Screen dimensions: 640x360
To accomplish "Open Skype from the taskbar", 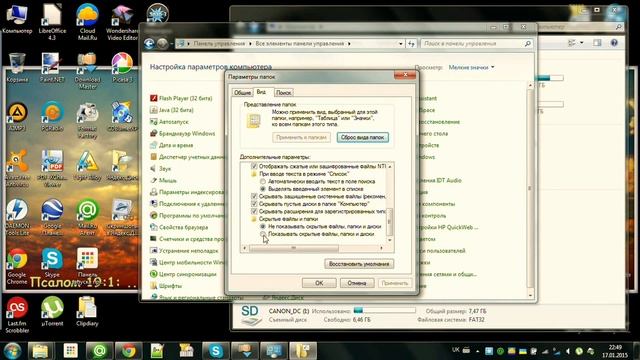I will tap(216, 351).
